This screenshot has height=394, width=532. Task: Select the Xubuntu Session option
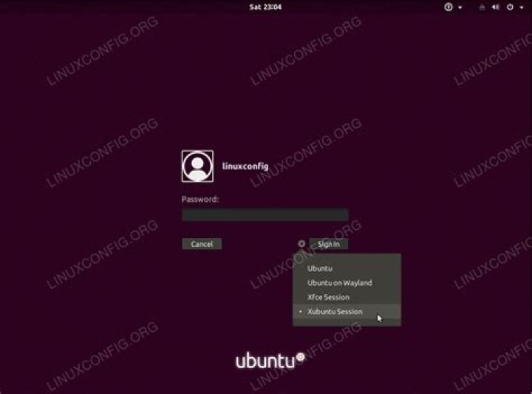pos(347,311)
